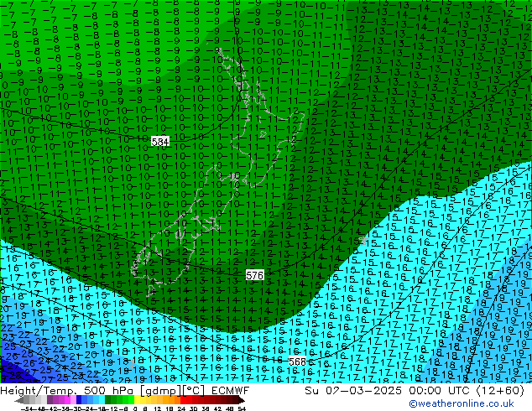
Task: Click the magenta -36 legend swatch
Action: pos(67,399)
